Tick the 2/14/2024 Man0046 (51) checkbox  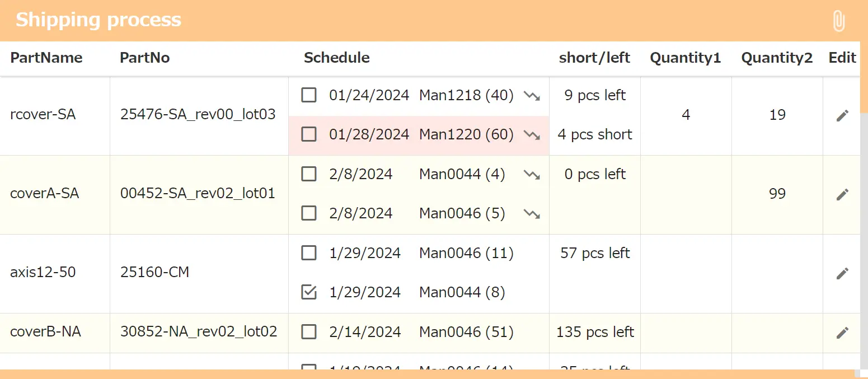click(x=309, y=332)
